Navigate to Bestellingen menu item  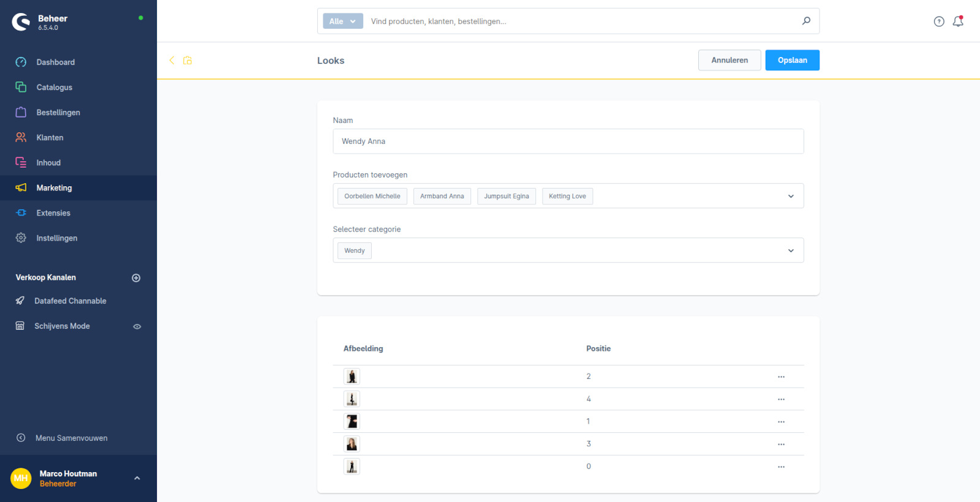[x=58, y=113]
